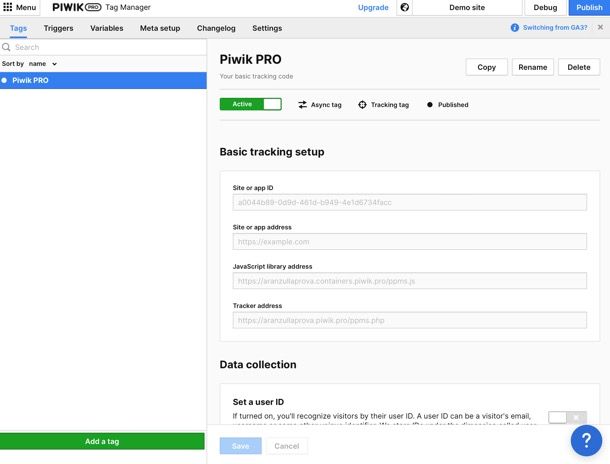Viewport: 610px width, 464px height.
Task: Click the Copy tag button
Action: [x=486, y=67]
